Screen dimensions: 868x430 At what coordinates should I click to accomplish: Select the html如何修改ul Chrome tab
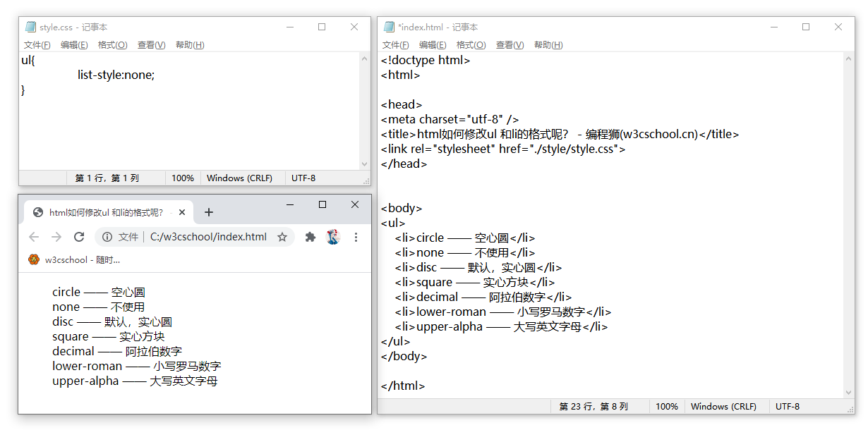tap(106, 212)
